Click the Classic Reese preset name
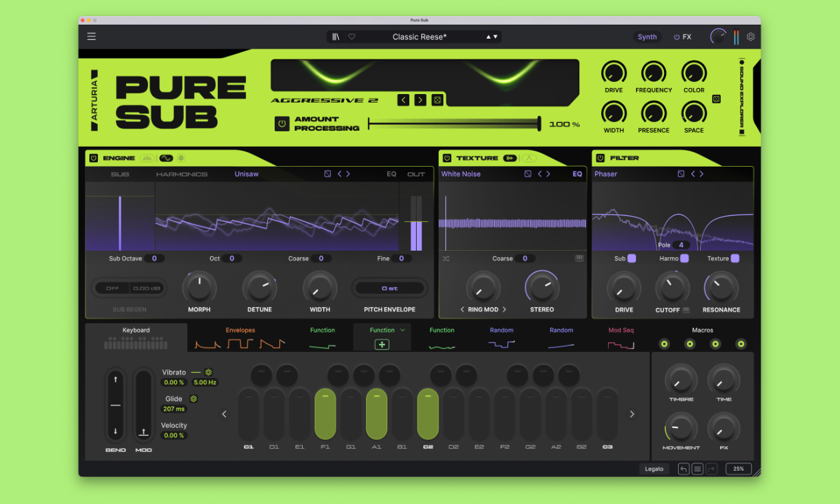Image resolution: width=840 pixels, height=504 pixels. [x=420, y=37]
